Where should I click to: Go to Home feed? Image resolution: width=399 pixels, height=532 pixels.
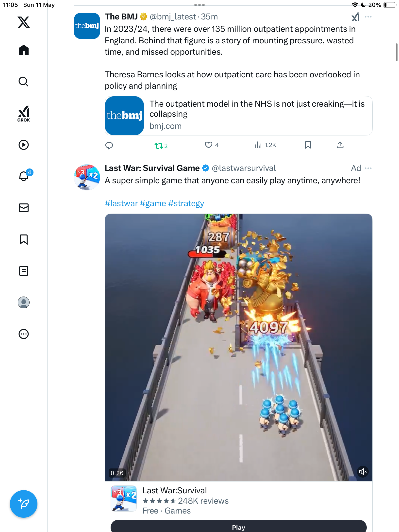pyautogui.click(x=24, y=50)
